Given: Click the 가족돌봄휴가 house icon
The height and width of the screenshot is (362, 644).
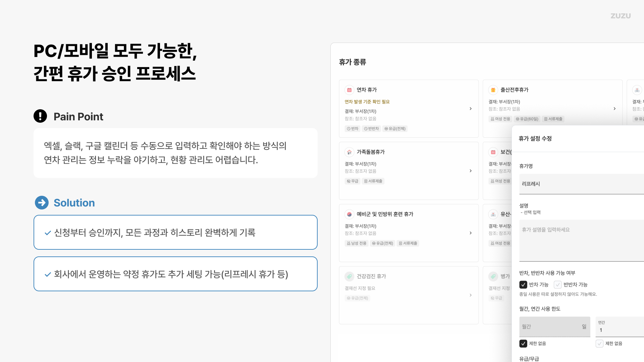Looking at the screenshot, I should 349,152.
